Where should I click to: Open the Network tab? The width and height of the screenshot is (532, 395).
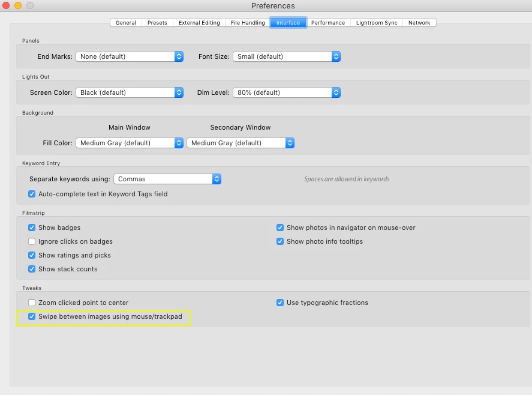coord(419,23)
